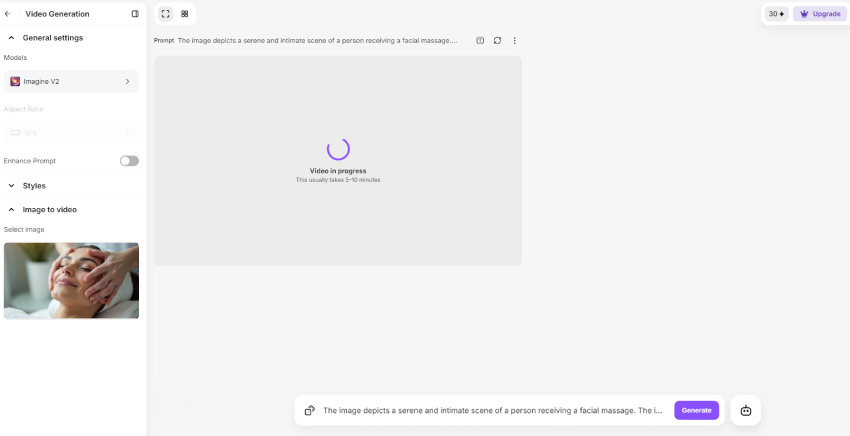Click the 'Select image' label

coord(24,229)
